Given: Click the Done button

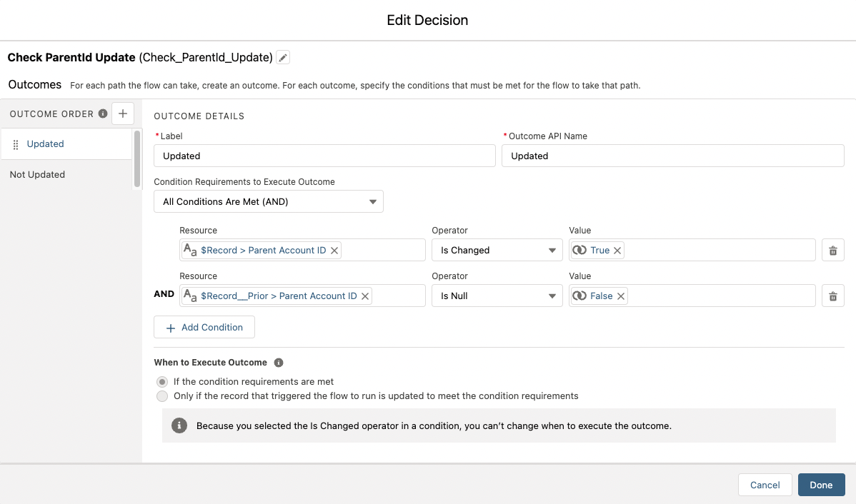Looking at the screenshot, I should 821,485.
